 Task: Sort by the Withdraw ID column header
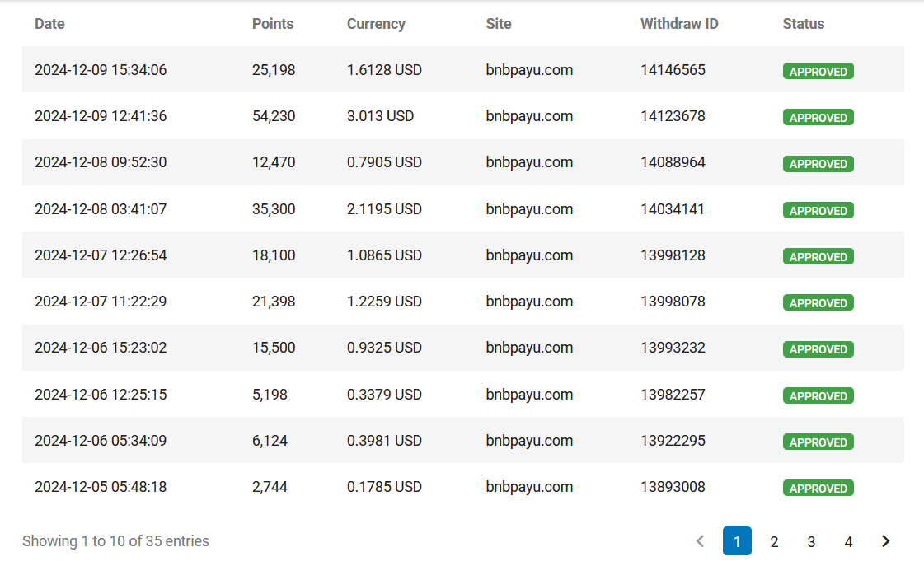coord(679,24)
